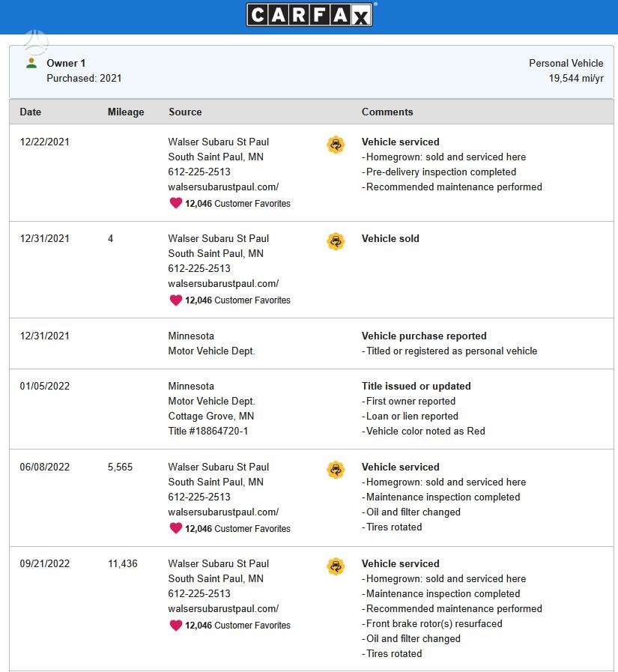Click the mileage value 5,565
Viewport: 618px width, 672px height.
pos(120,467)
